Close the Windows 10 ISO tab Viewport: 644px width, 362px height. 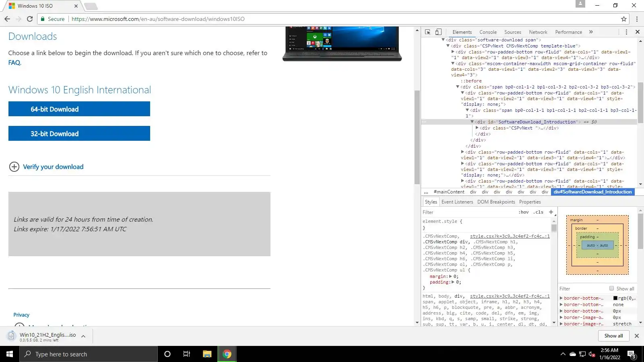point(76,6)
